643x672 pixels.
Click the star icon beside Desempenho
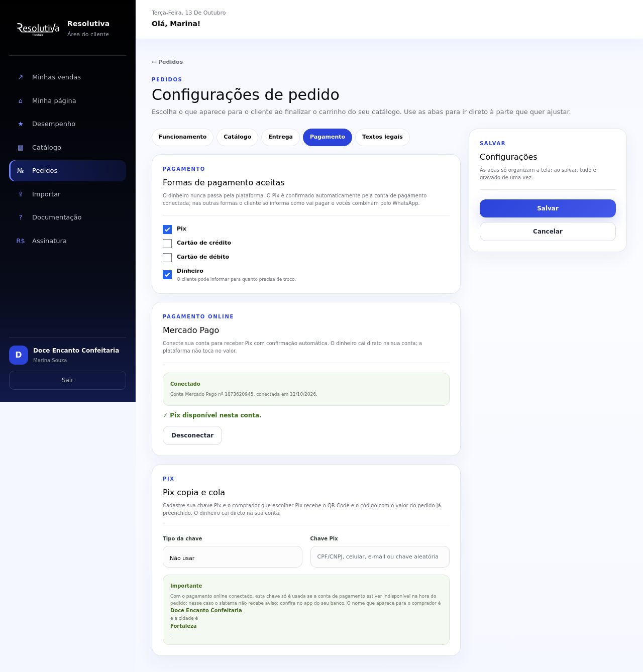click(21, 124)
